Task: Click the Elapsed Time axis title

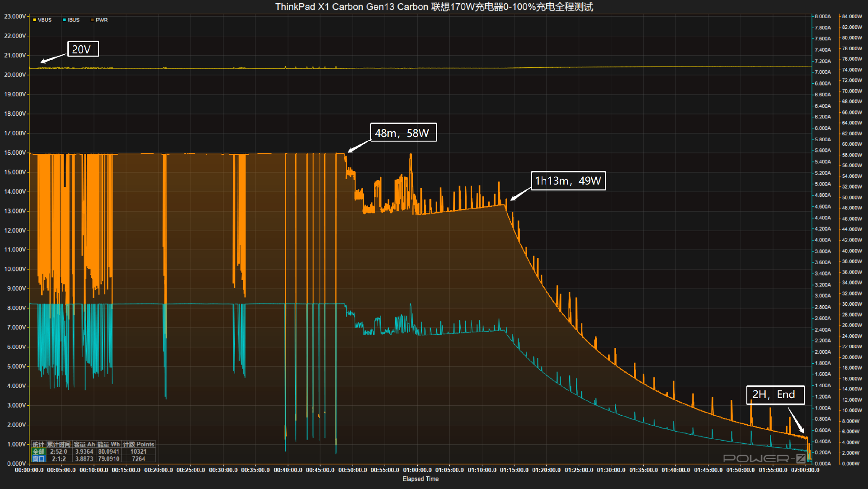Action: pos(420,479)
